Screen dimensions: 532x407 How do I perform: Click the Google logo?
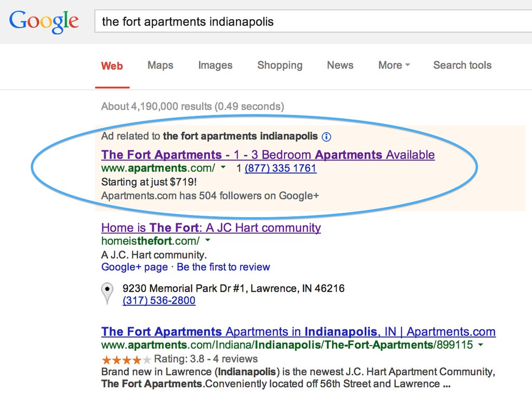[x=44, y=22]
